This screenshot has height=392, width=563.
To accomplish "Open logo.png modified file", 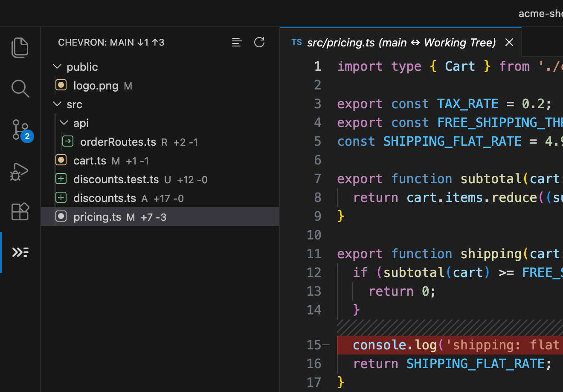I will pos(160,86).
